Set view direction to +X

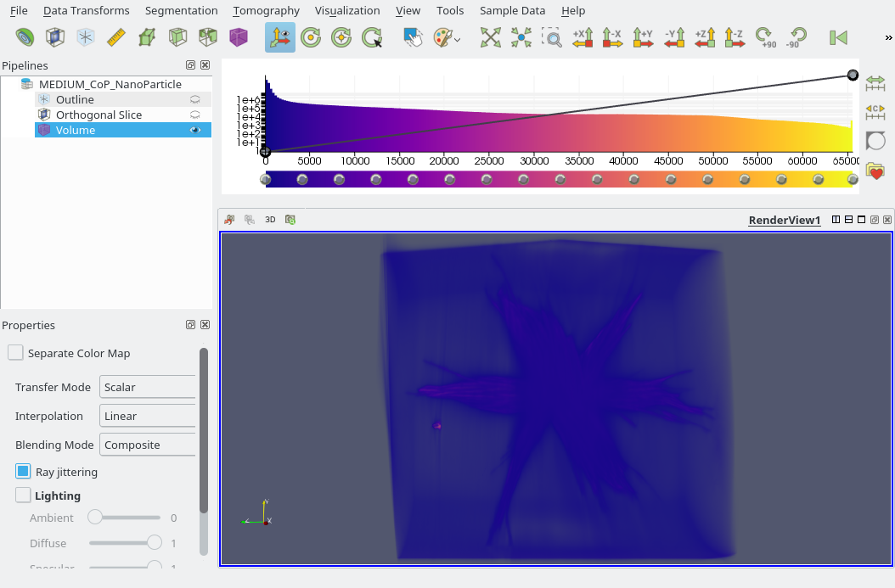coord(583,37)
